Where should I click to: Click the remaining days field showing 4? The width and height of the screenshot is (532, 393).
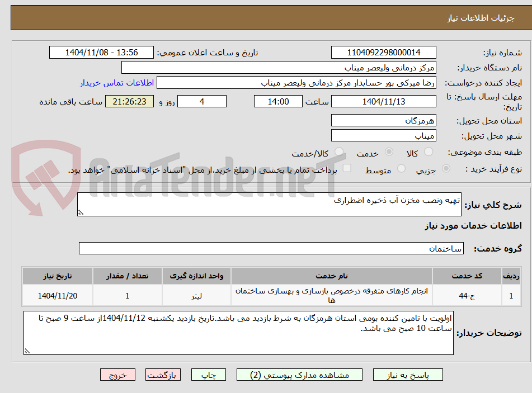tap(202, 101)
